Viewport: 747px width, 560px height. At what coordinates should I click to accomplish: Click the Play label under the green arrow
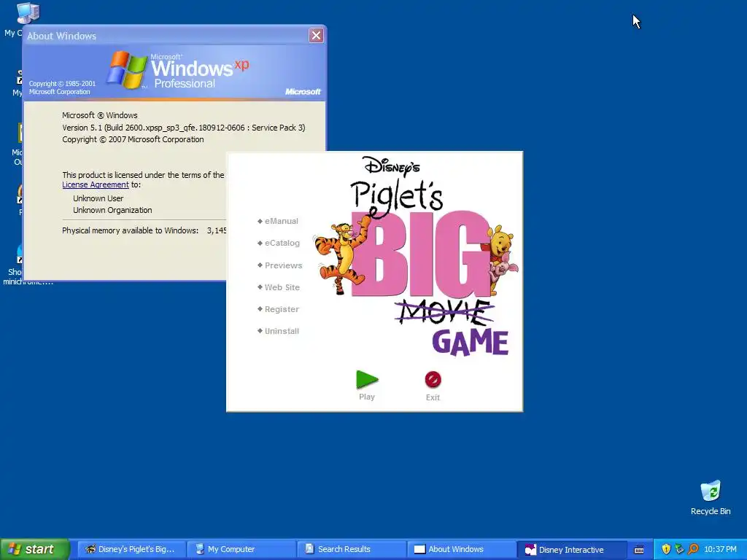[367, 397]
